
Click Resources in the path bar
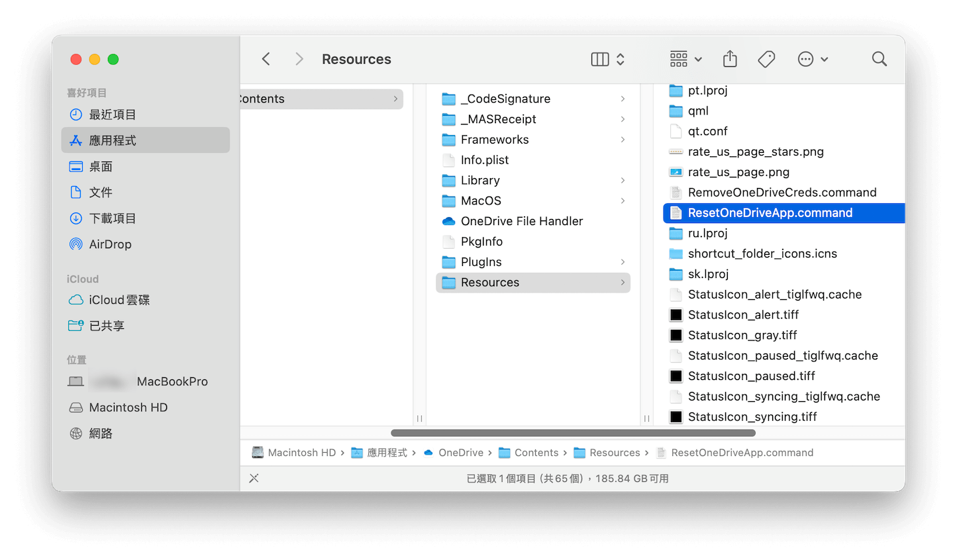[607, 453]
